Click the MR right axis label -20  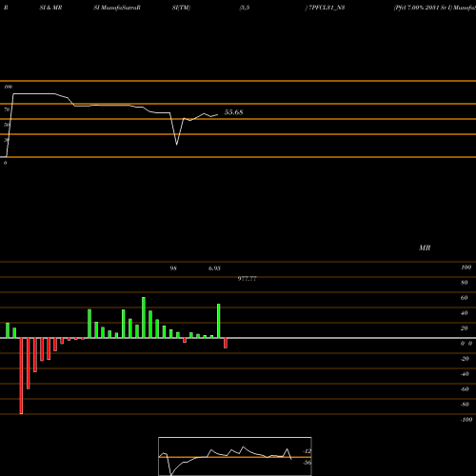[465, 359]
